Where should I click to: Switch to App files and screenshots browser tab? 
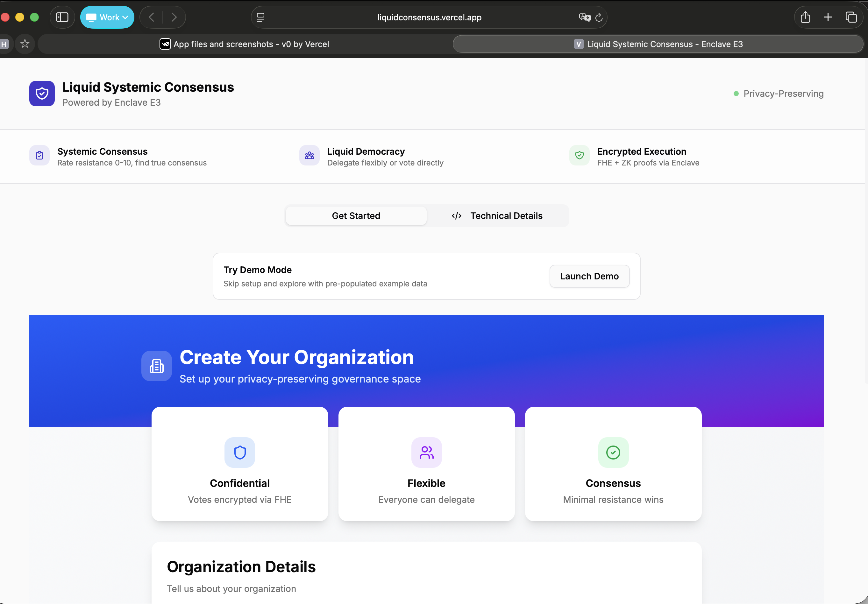pos(245,44)
